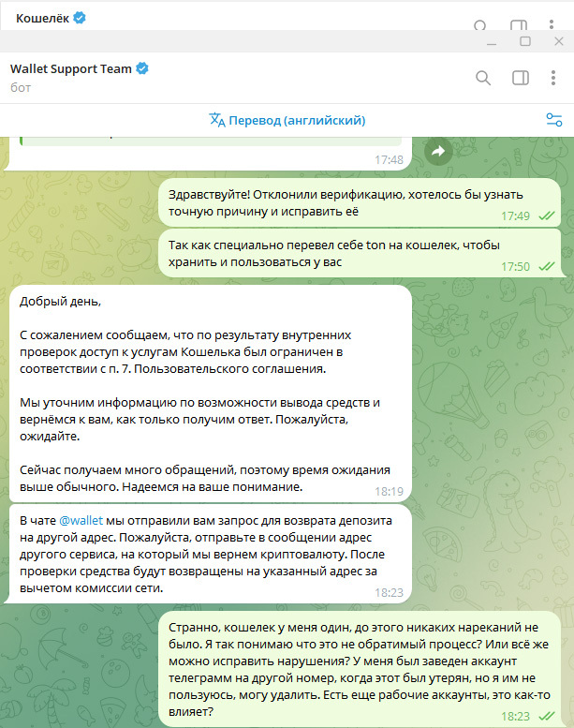Click verified badge next to Кошелёк

(80, 18)
